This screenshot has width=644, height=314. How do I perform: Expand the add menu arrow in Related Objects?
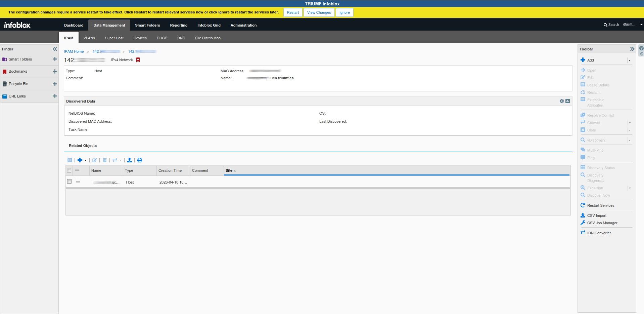click(86, 160)
